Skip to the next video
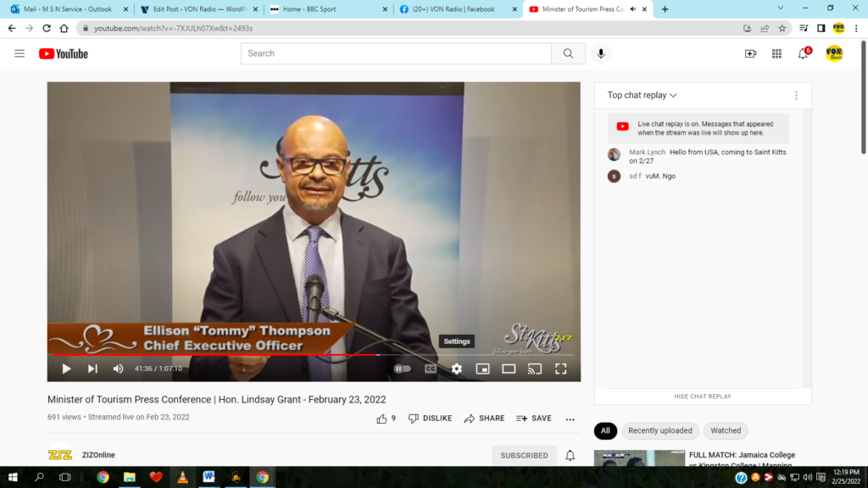This screenshot has width=868, height=488. tap(92, 369)
